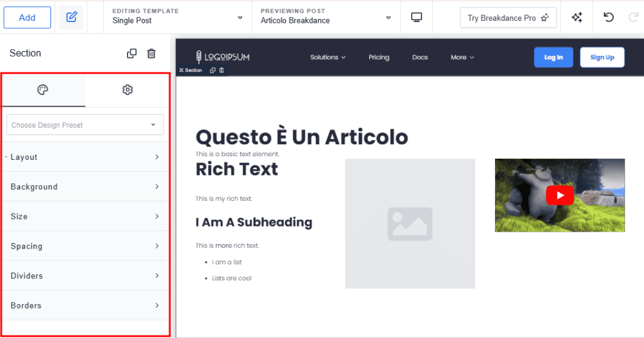Expand the Size options

(x=85, y=217)
